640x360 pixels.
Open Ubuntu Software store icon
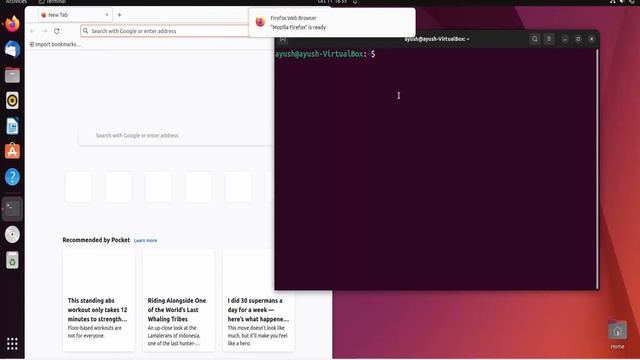(12, 151)
